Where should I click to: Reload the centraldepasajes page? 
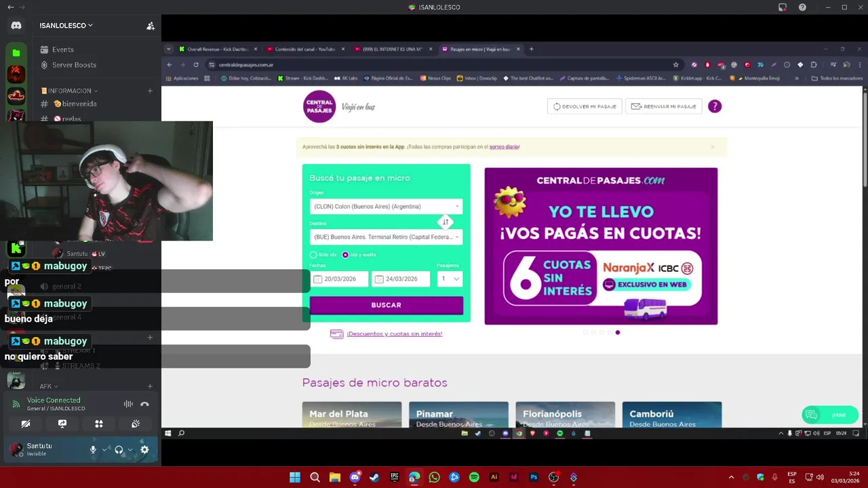[196, 65]
